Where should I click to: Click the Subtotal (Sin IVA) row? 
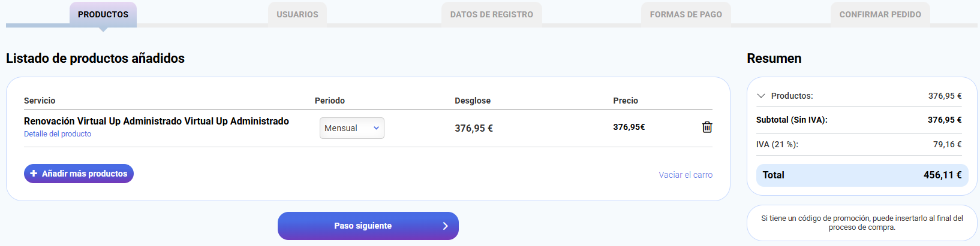coord(792,120)
